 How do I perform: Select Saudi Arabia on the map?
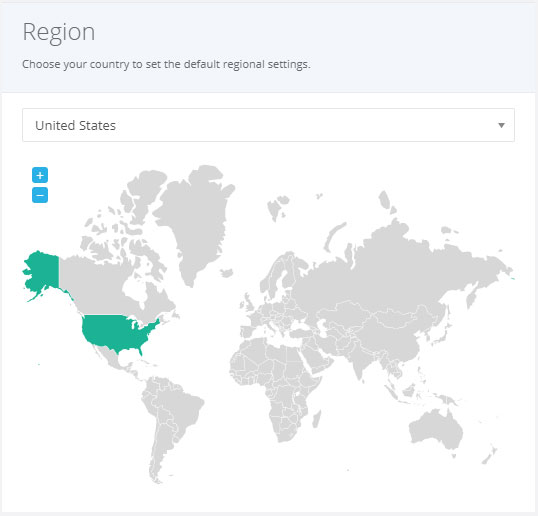(x=317, y=357)
